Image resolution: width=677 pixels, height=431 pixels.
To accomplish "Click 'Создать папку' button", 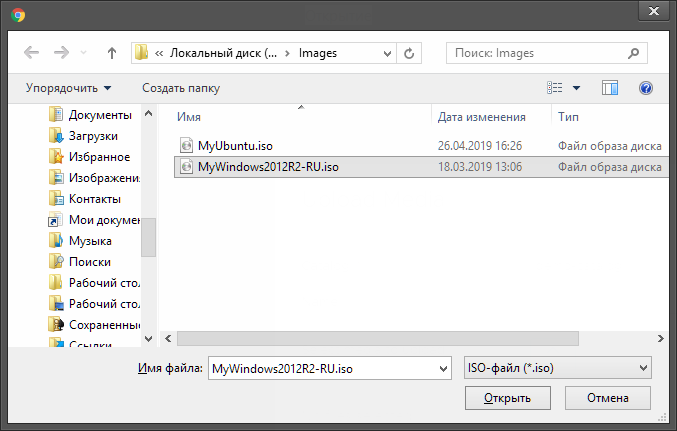I will click(x=181, y=88).
